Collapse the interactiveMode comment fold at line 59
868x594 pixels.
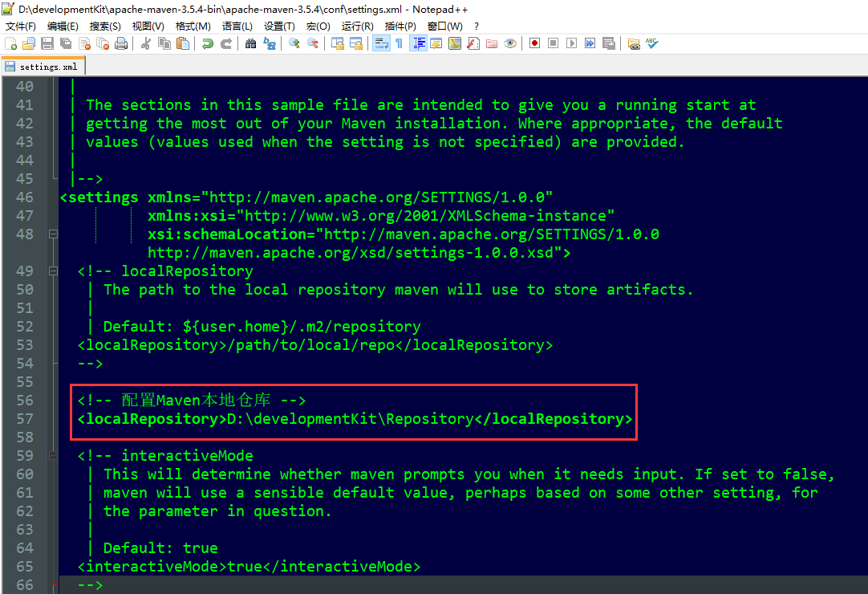click(54, 455)
